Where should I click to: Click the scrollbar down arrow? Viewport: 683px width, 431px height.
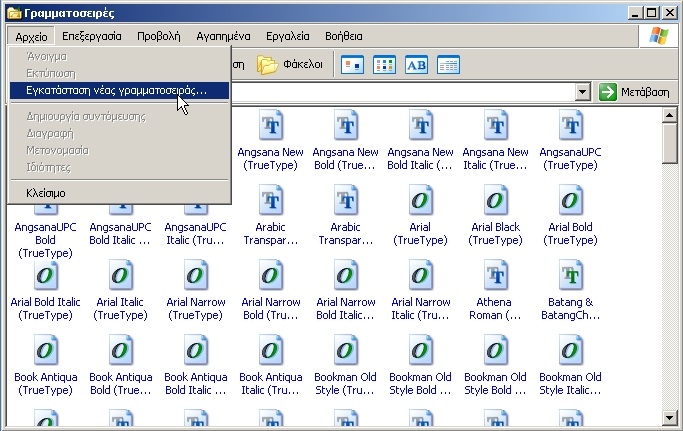pyautogui.click(x=669, y=418)
